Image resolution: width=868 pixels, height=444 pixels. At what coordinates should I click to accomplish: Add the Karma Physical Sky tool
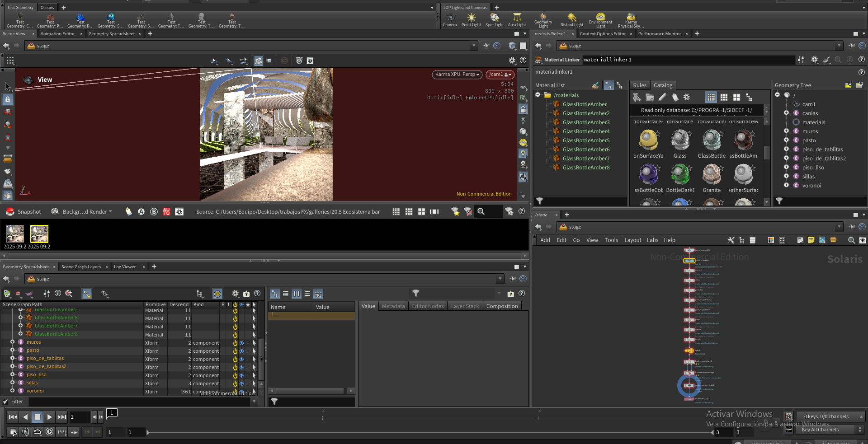(x=631, y=20)
